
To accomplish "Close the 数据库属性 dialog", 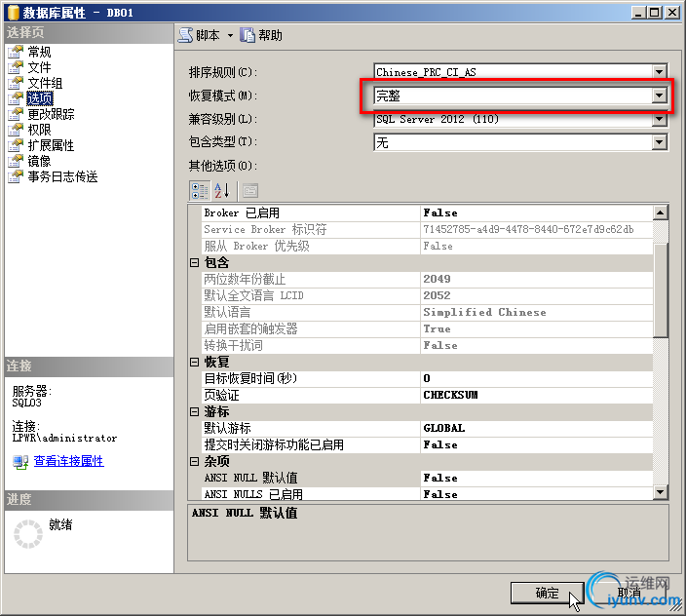I will (x=672, y=13).
